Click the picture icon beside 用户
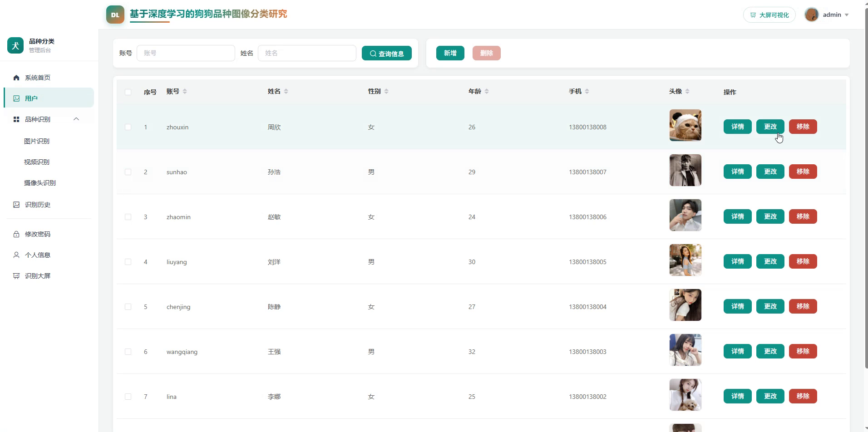Image resolution: width=868 pixels, height=432 pixels. point(16,98)
